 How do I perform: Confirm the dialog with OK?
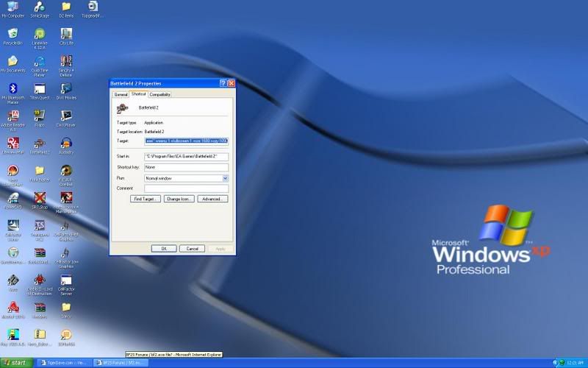point(164,249)
